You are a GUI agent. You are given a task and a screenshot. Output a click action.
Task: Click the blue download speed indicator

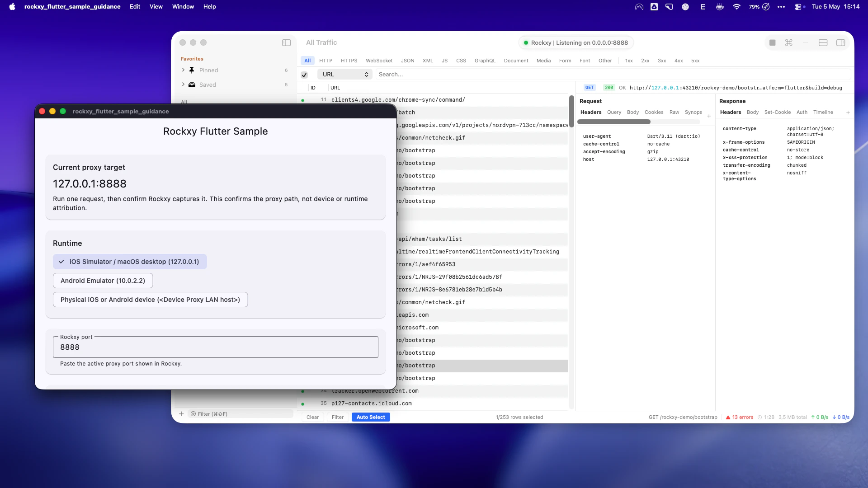point(841,417)
